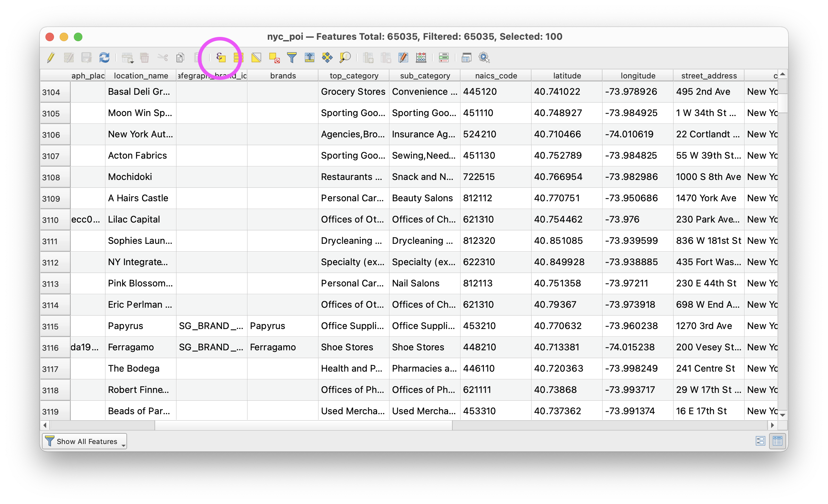Click the invert selection icon
Image resolution: width=828 pixels, height=504 pixels.
[256, 57]
